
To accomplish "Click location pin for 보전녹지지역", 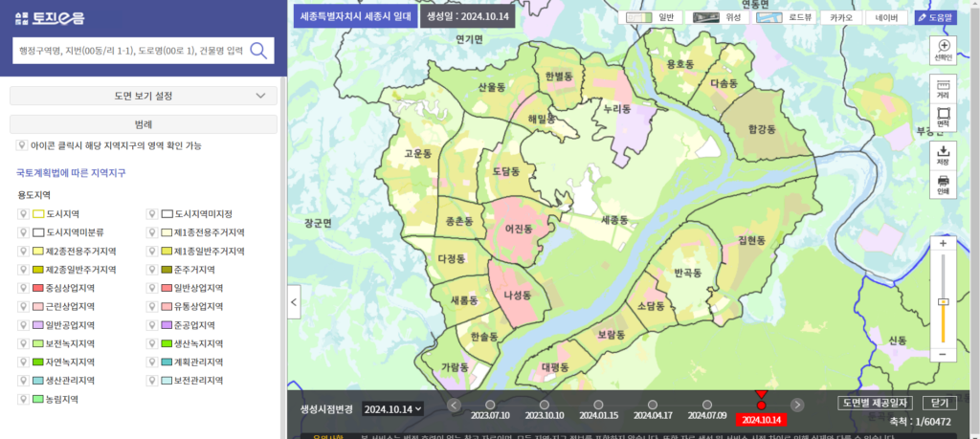I will coord(23,343).
